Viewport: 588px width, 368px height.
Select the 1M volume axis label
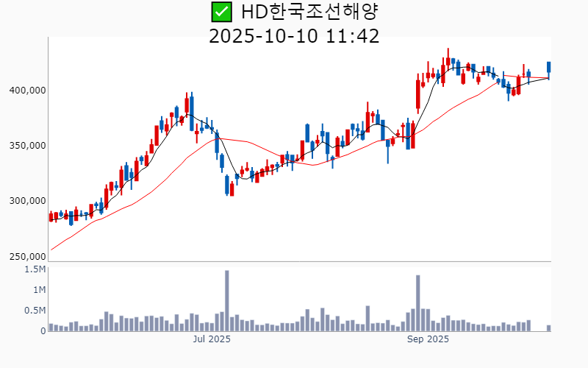[x=38, y=290]
